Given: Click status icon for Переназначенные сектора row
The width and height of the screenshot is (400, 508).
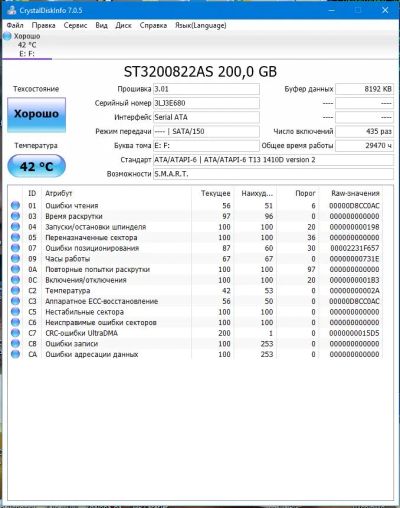Looking at the screenshot, I should pyautogui.click(x=15, y=238).
